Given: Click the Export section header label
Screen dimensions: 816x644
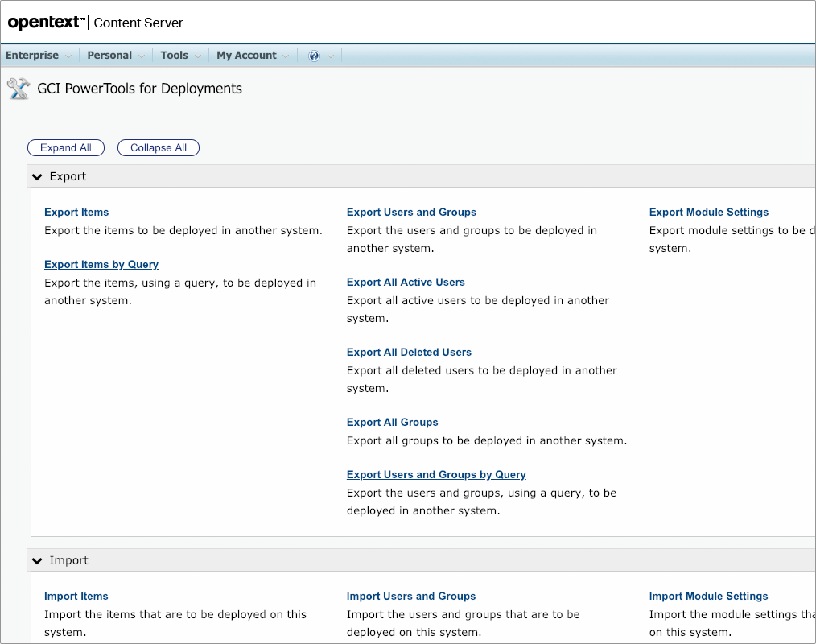Looking at the screenshot, I should tap(68, 176).
